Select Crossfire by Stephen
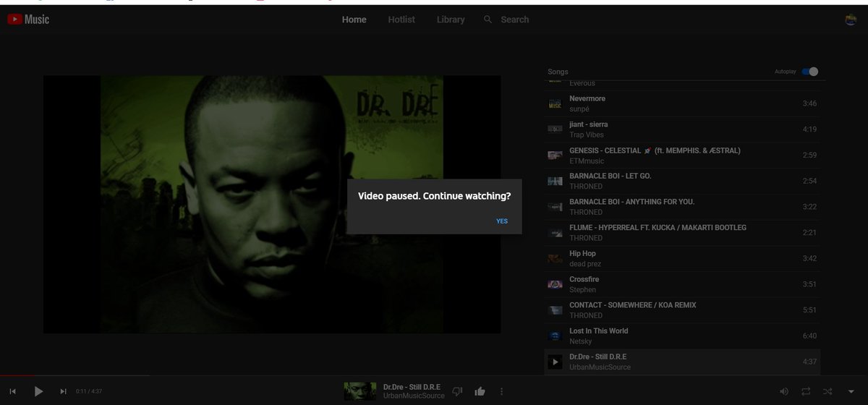This screenshot has height=405, width=868. coord(684,284)
